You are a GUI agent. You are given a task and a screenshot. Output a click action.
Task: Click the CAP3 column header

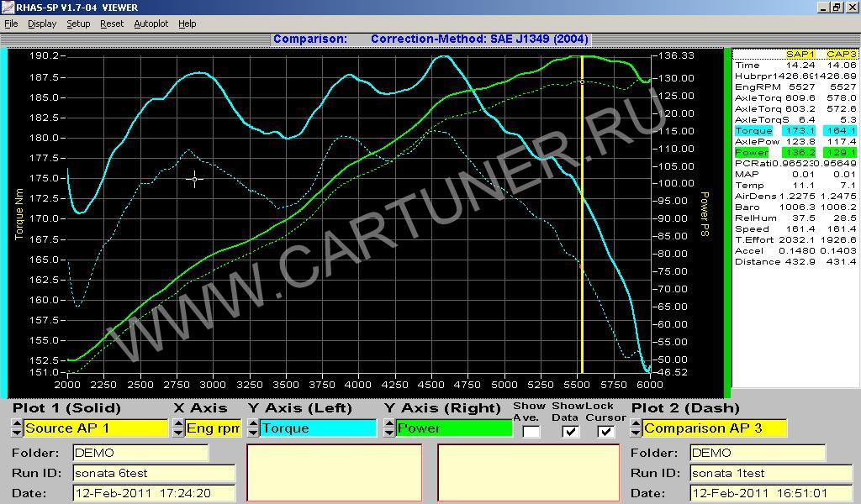pyautogui.click(x=841, y=55)
